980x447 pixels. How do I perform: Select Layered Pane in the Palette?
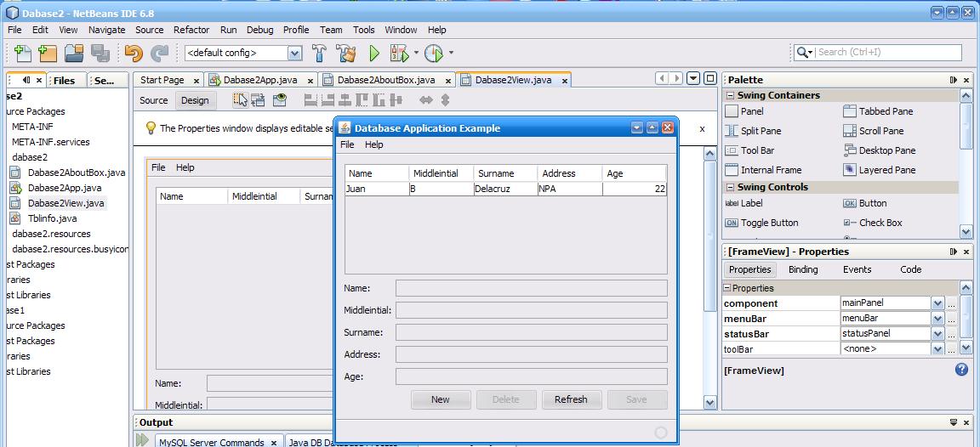point(880,170)
